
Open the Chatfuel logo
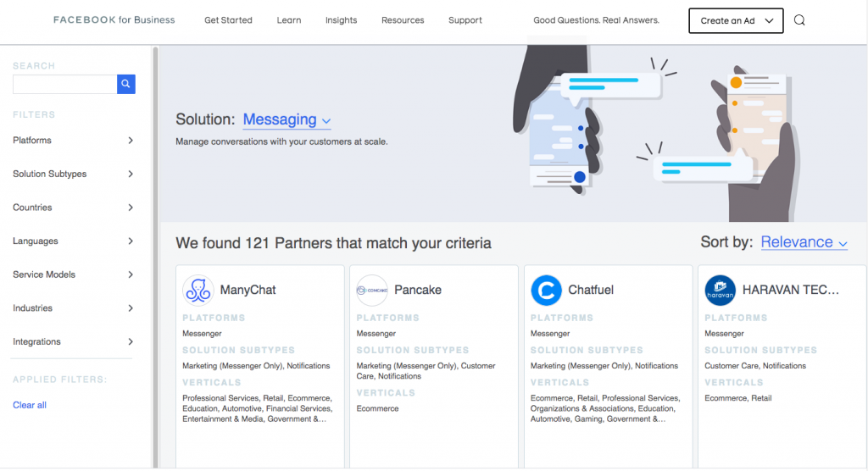[547, 290]
